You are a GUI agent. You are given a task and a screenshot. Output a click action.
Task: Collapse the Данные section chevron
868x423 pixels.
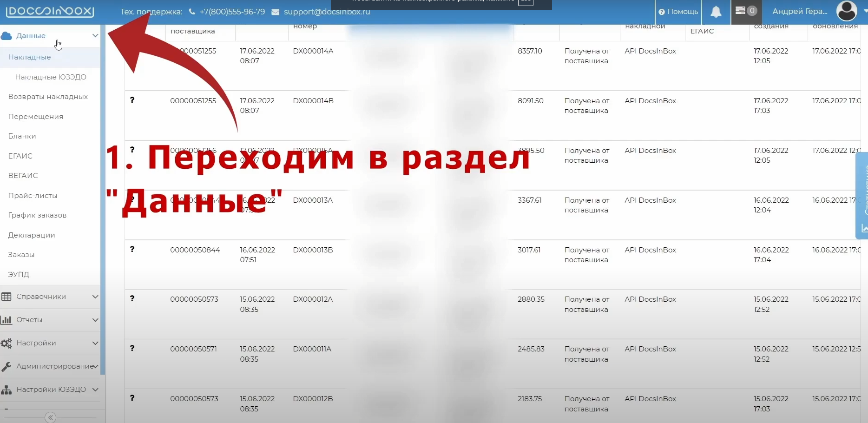[95, 36]
